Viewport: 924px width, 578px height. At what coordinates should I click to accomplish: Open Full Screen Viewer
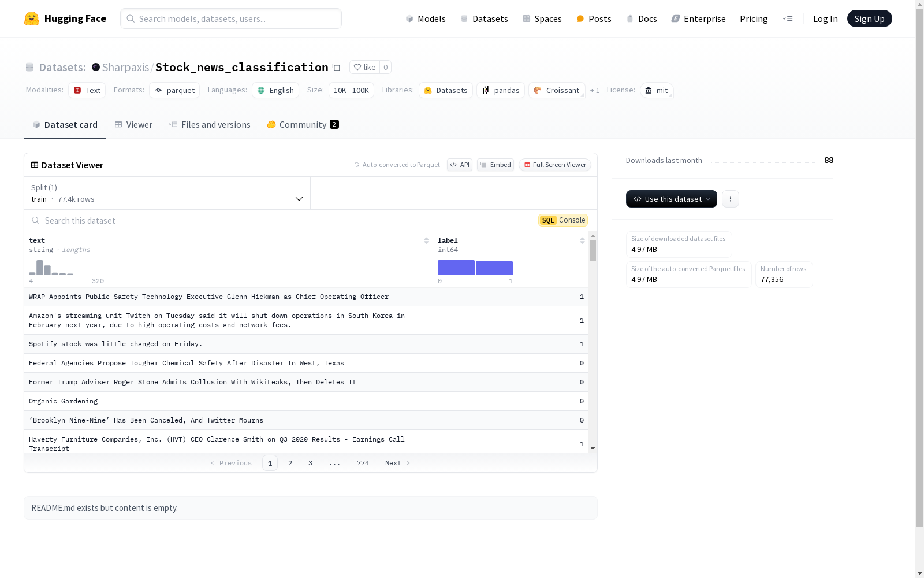click(554, 165)
